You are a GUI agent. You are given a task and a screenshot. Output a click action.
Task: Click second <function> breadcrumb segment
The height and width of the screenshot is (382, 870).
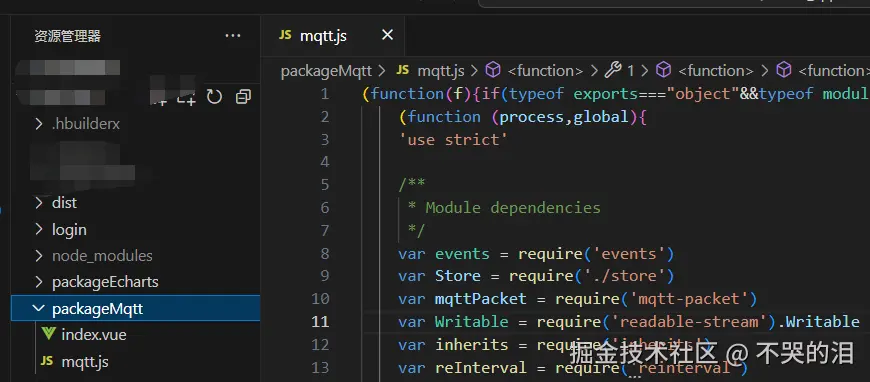(716, 71)
